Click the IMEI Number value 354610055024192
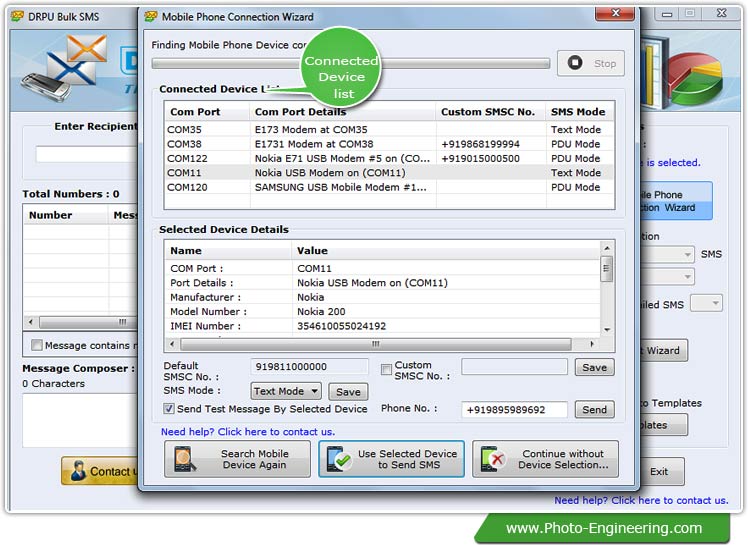Image resolution: width=748 pixels, height=545 pixels. click(342, 326)
